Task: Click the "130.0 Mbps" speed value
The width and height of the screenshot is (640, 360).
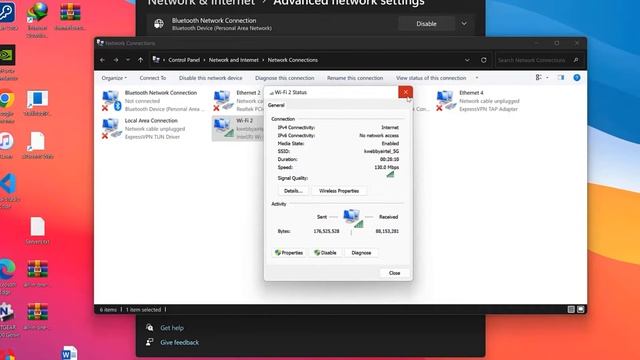Action: 387,167
